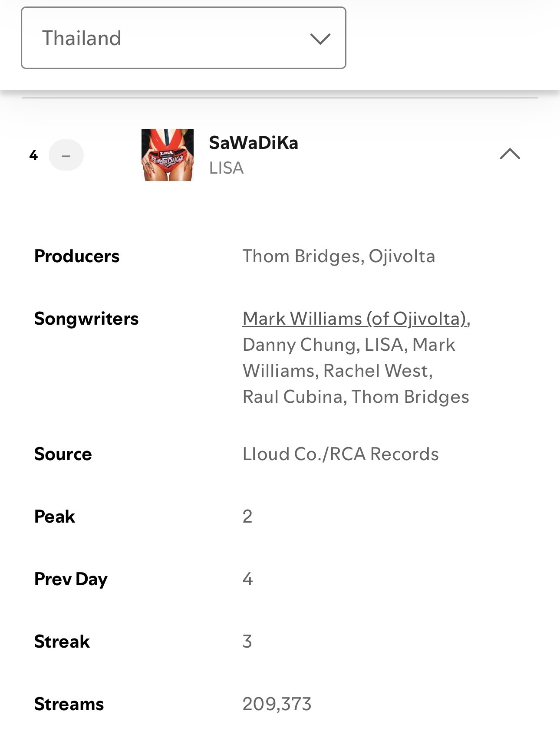Click the no-change dash position indicator
This screenshot has width=560, height=734.
(x=66, y=155)
